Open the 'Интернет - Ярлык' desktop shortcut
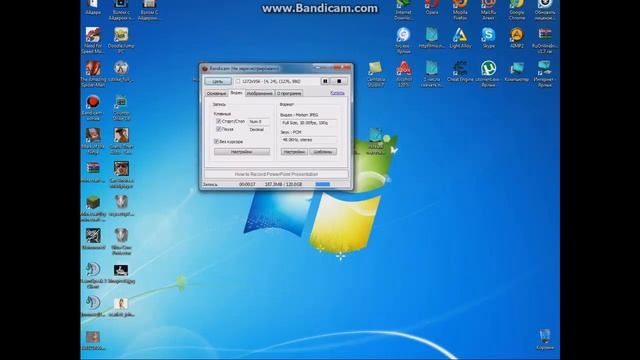Viewport: 640px width, 360px height. coord(545,73)
